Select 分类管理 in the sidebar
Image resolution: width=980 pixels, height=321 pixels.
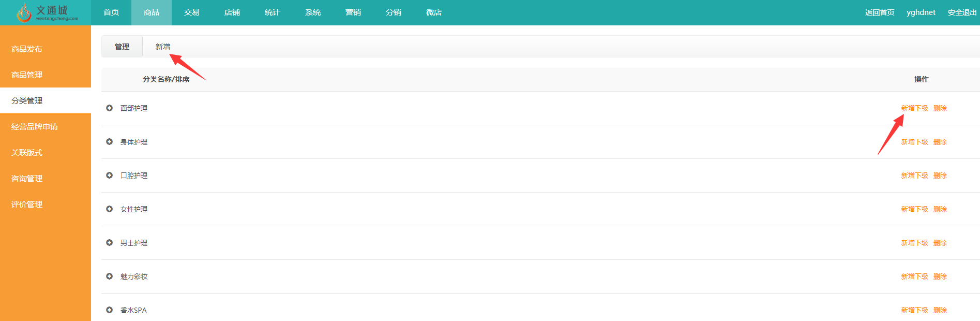[x=46, y=100]
